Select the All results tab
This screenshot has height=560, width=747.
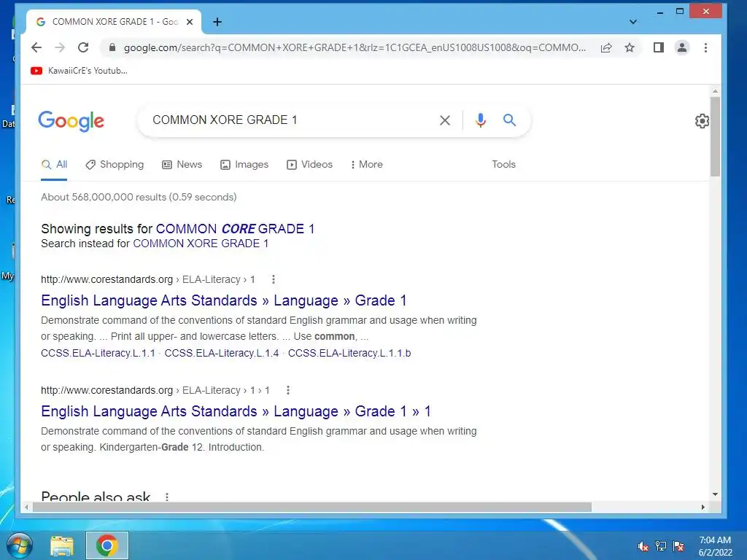[x=54, y=164]
